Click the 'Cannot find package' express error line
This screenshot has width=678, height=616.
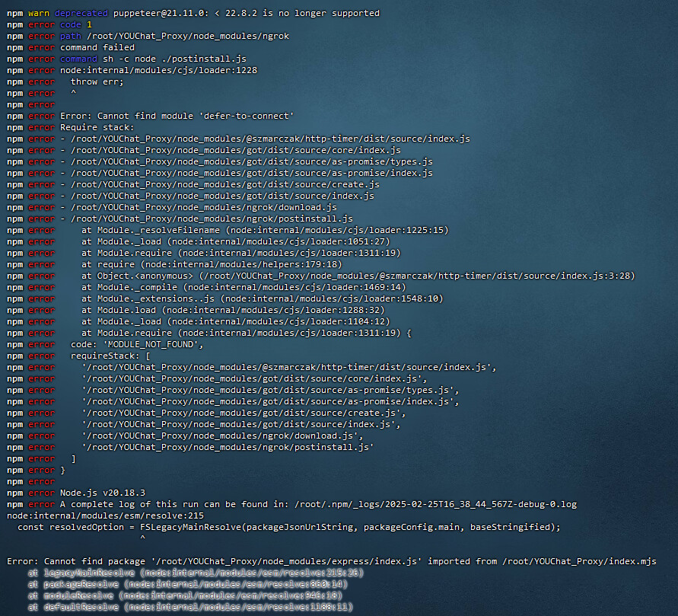point(331,561)
